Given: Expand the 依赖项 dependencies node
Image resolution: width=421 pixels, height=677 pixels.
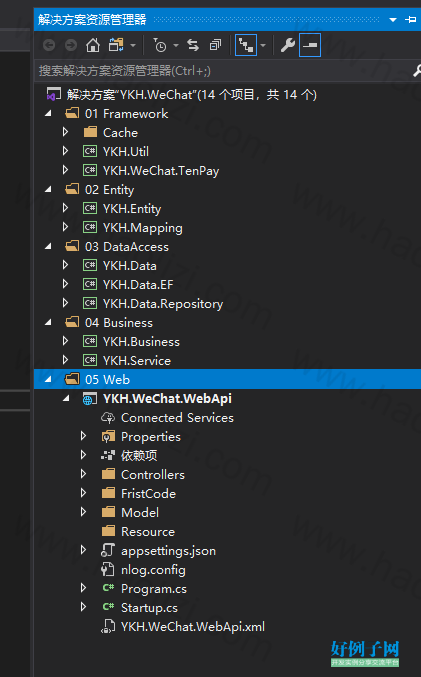Looking at the screenshot, I should pos(84,455).
